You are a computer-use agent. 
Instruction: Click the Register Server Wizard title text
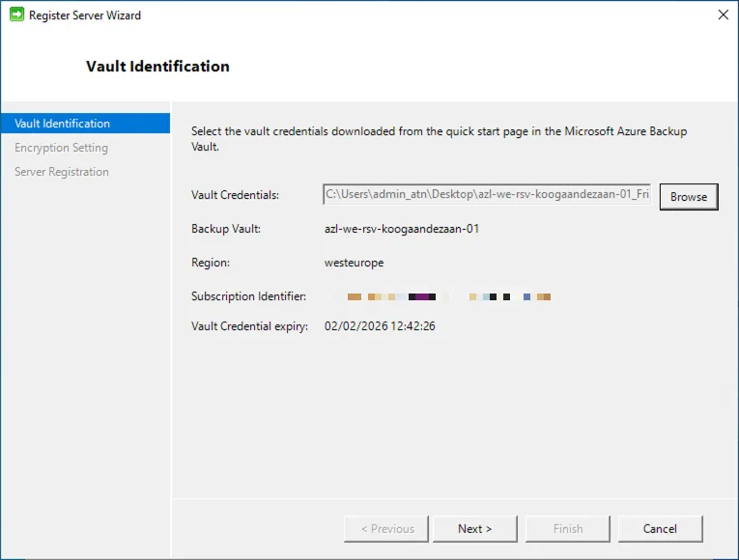click(x=85, y=15)
